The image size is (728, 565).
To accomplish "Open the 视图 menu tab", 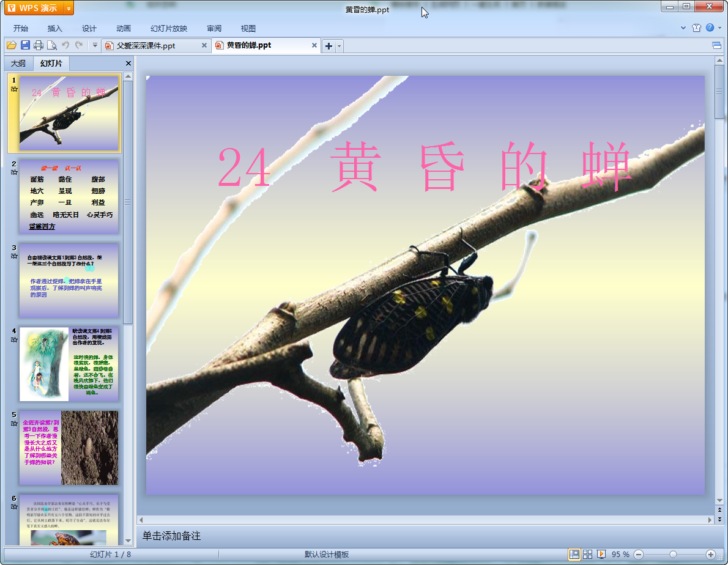I will [x=248, y=28].
